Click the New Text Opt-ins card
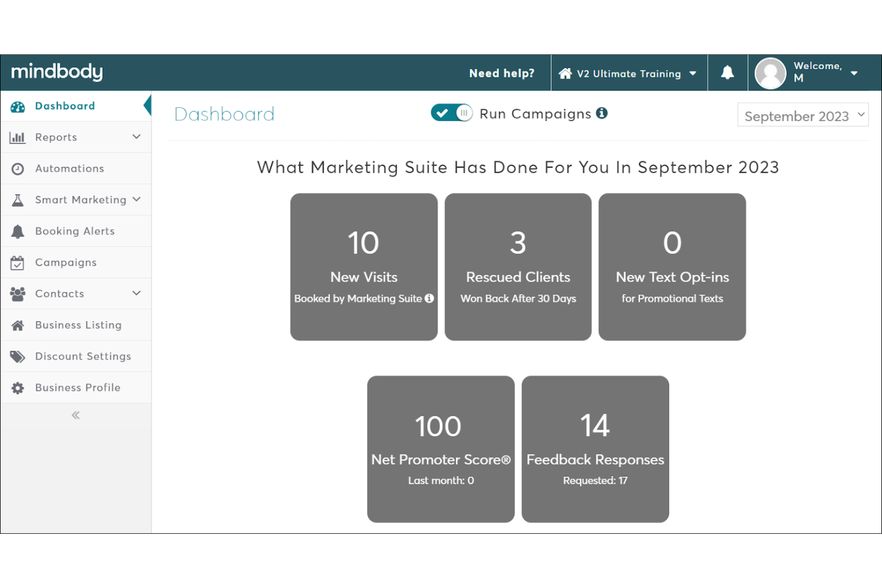Screen dimensions: 882x588 pyautogui.click(x=672, y=267)
